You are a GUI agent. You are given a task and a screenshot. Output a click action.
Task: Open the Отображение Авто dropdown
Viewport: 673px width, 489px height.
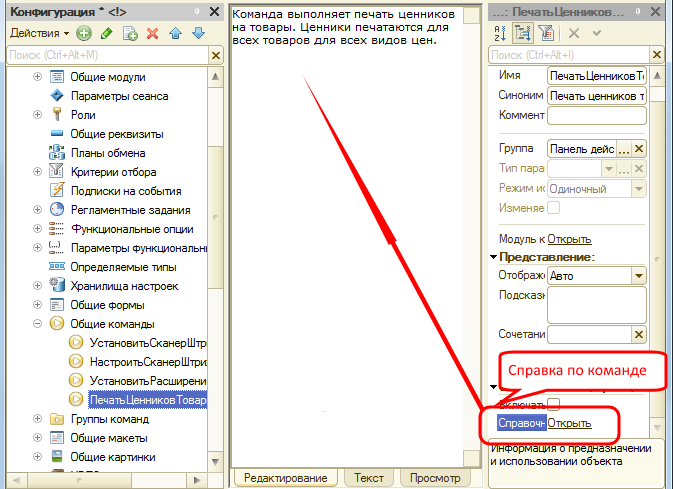pyautogui.click(x=639, y=276)
